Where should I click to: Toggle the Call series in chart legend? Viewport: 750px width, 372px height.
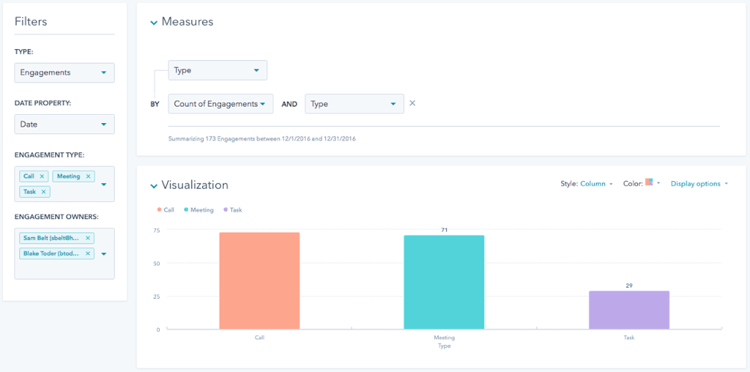coord(165,209)
